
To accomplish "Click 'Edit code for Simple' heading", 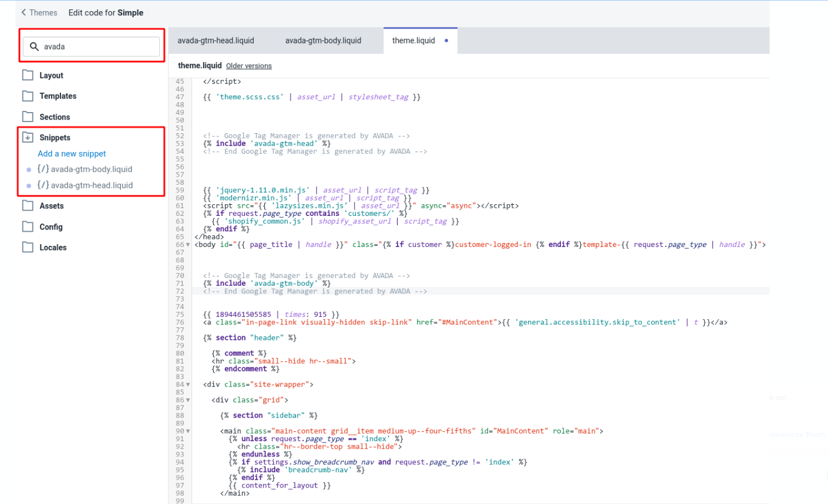I will (106, 12).
